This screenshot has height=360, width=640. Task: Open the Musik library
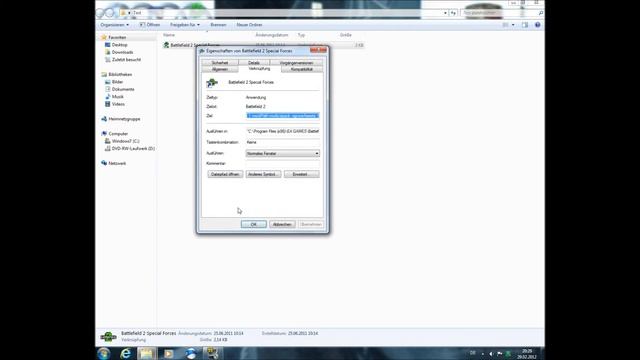(x=118, y=97)
